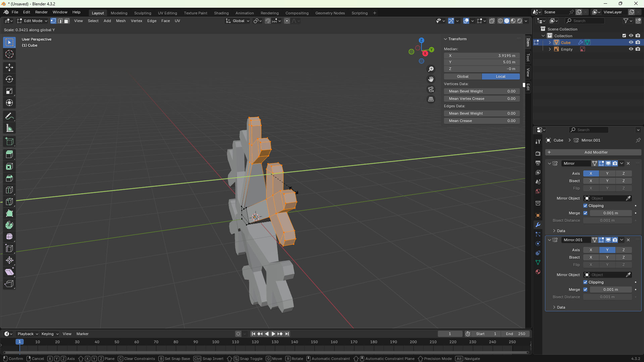
Task: Select the Poly Build tool
Action: [x=9, y=213]
